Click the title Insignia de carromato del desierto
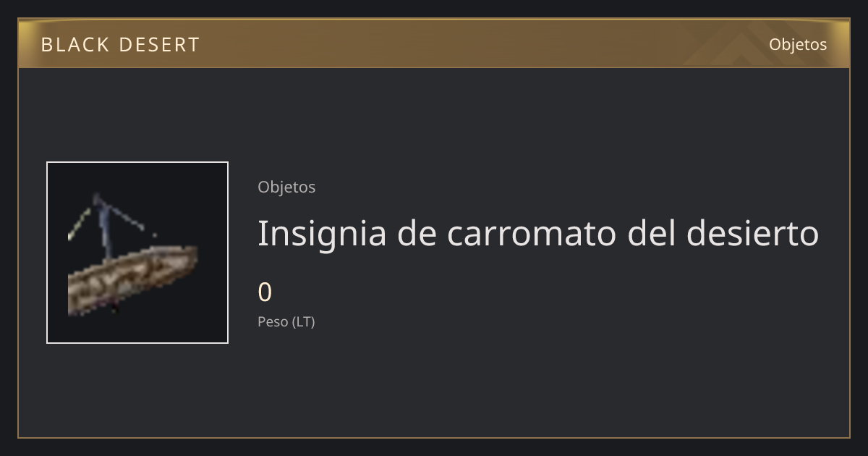This screenshot has height=456, width=868. coord(538,233)
